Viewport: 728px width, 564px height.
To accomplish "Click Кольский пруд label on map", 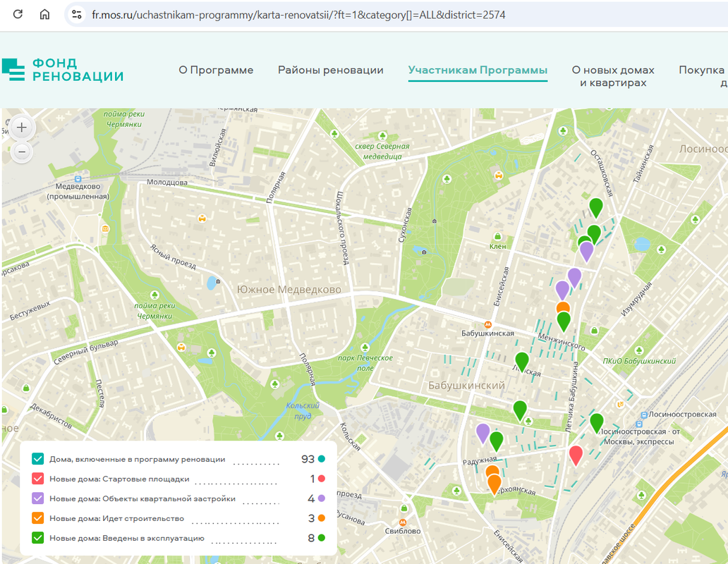I will pos(303,410).
